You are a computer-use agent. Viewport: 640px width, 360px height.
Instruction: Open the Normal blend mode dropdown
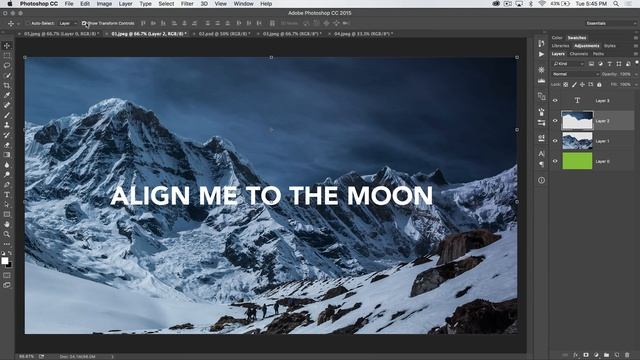click(x=576, y=74)
